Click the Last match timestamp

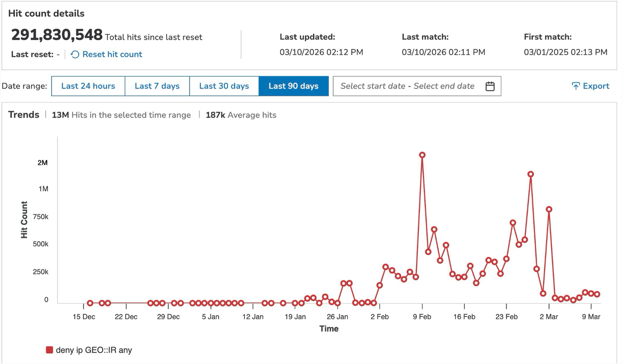pos(443,52)
